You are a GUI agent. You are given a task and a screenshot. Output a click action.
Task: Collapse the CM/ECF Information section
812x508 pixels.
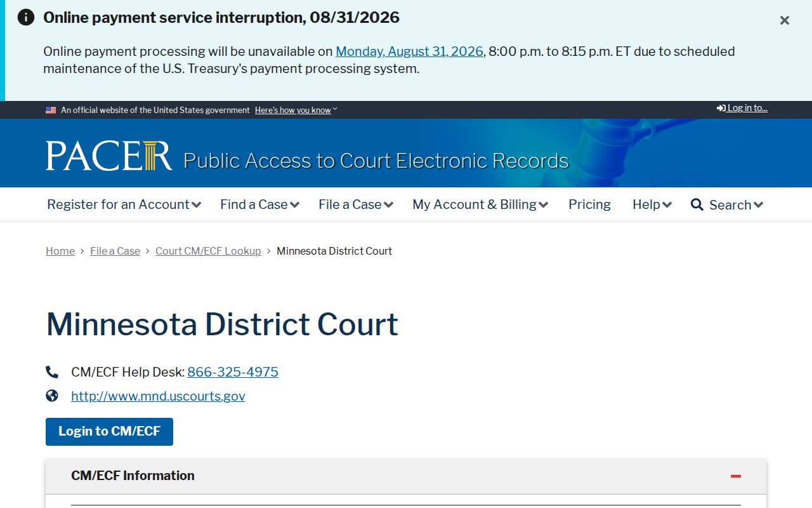(736, 476)
